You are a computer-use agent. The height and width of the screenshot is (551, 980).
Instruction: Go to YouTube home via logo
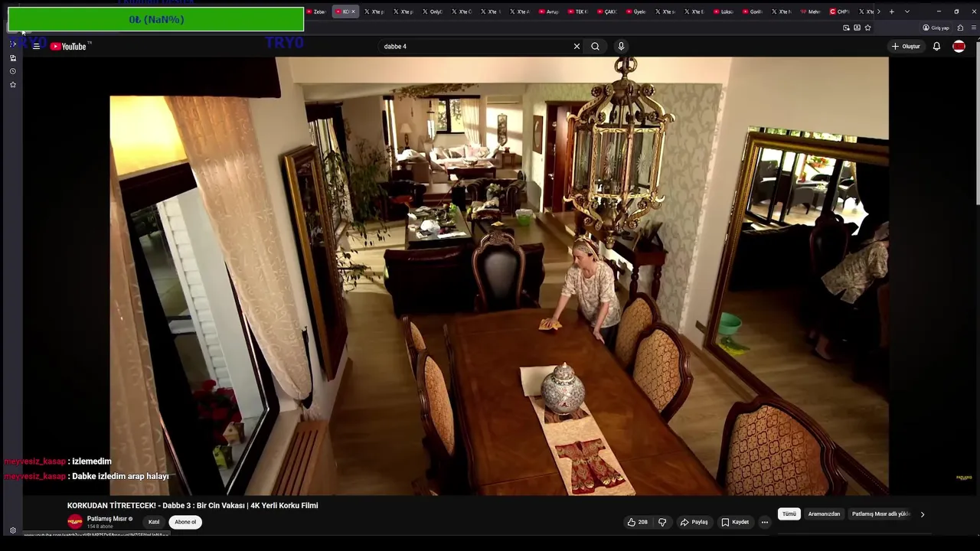click(x=68, y=47)
